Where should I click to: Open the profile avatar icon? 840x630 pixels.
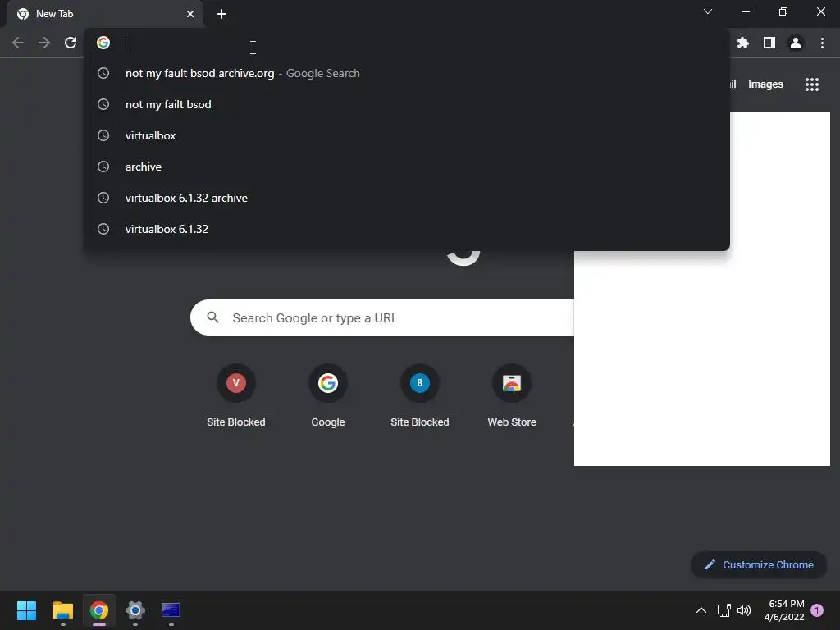tap(795, 43)
